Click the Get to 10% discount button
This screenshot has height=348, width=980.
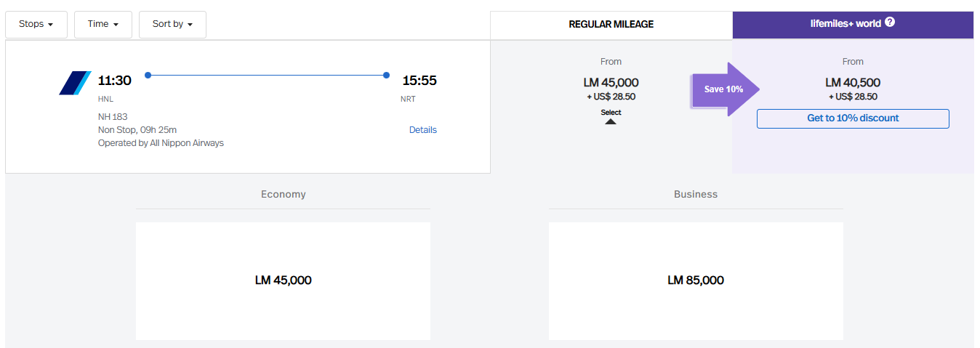click(x=852, y=118)
